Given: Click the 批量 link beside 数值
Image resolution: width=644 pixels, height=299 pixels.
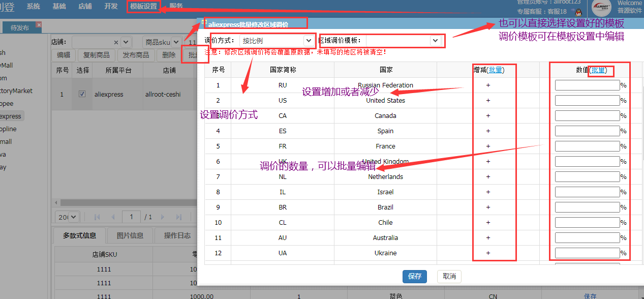Looking at the screenshot, I should pos(598,70).
